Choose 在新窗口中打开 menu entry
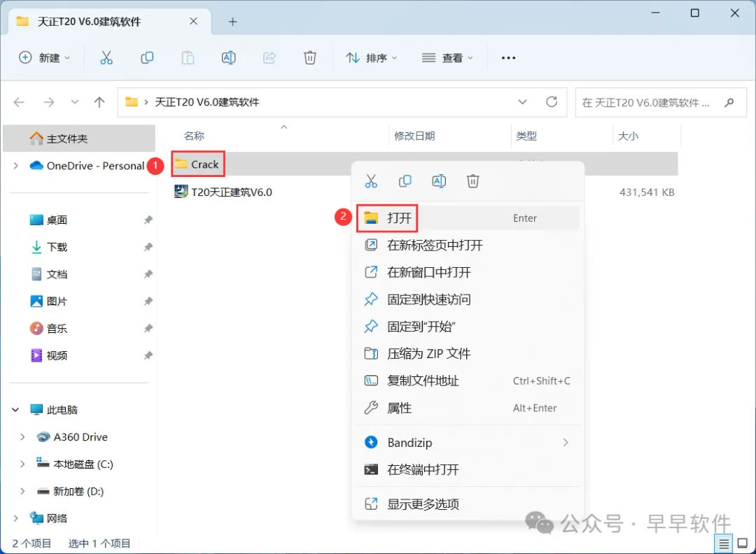The image size is (756, 554). pyautogui.click(x=468, y=272)
